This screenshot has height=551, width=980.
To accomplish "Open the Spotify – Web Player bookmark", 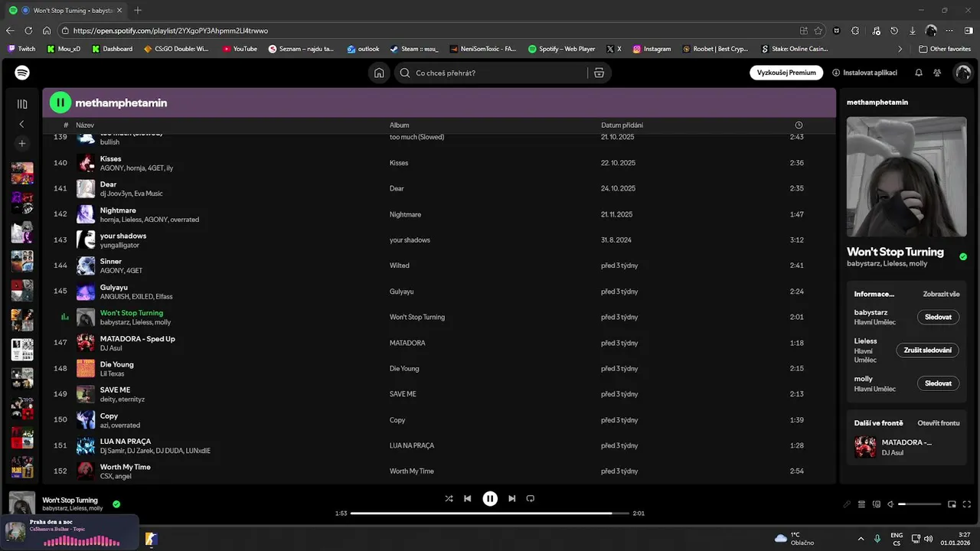I will (561, 49).
